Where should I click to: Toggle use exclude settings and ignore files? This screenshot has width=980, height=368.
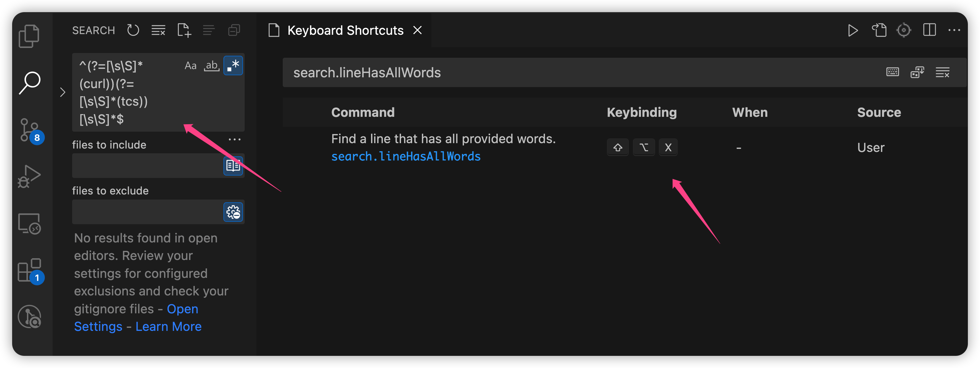pyautogui.click(x=233, y=212)
